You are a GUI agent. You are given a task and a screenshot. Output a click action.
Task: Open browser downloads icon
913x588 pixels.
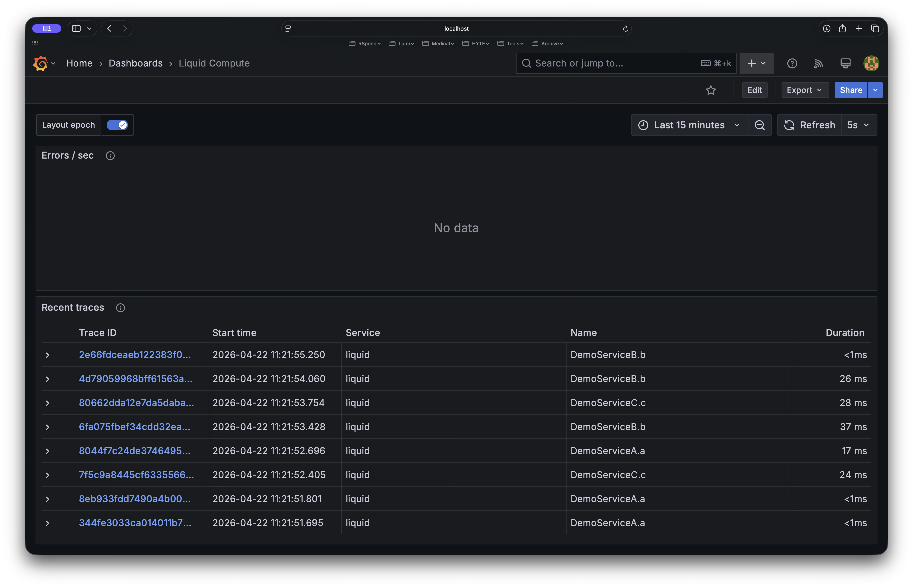(826, 29)
